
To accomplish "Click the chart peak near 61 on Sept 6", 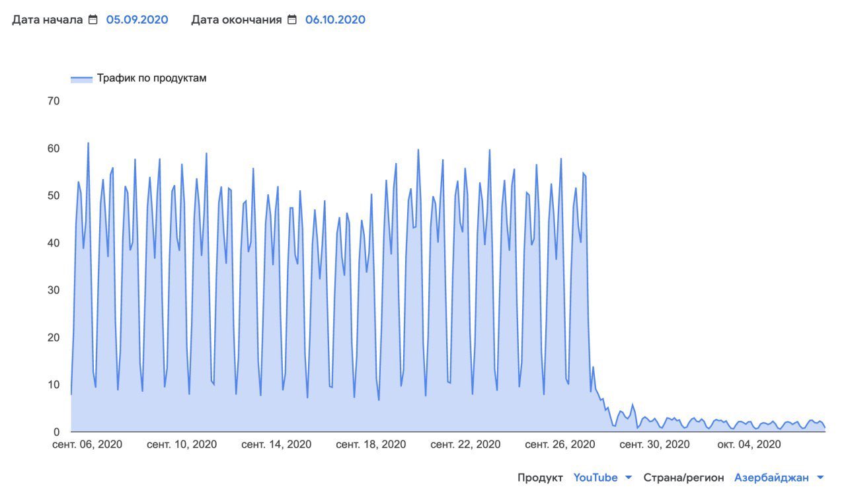I will 88,143.
